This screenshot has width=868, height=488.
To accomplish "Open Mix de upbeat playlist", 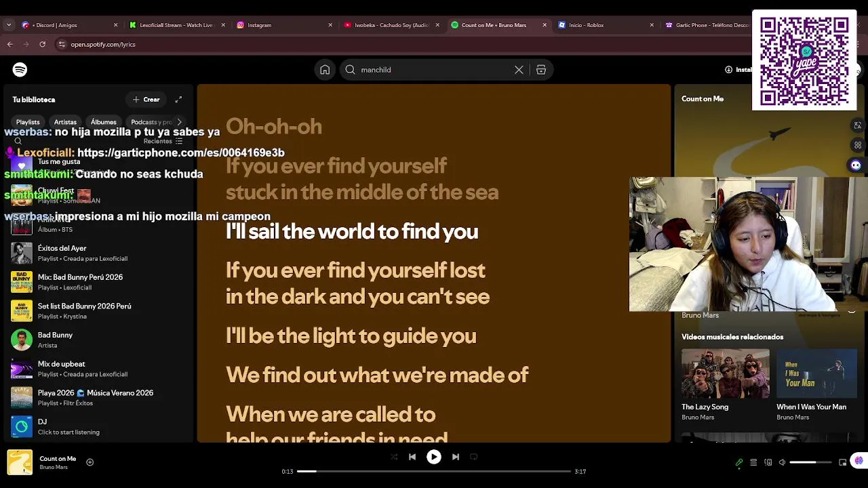I will tap(98, 369).
